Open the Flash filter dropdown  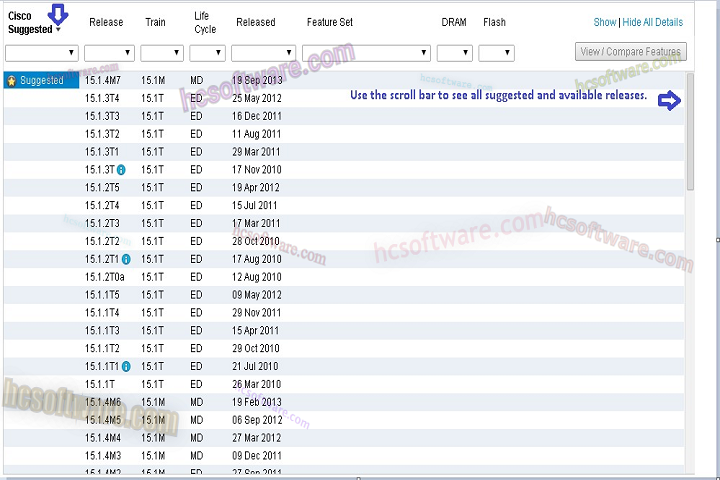pos(496,53)
